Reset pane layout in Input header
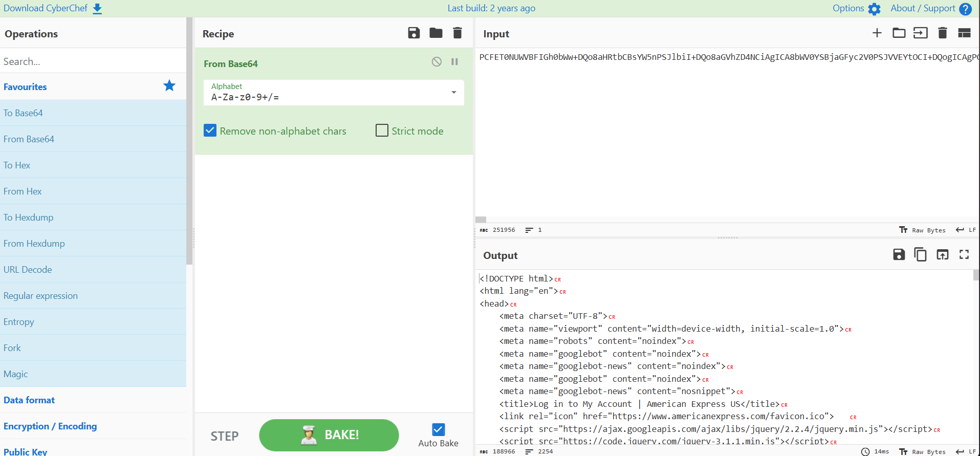This screenshot has height=456, width=980. (964, 33)
